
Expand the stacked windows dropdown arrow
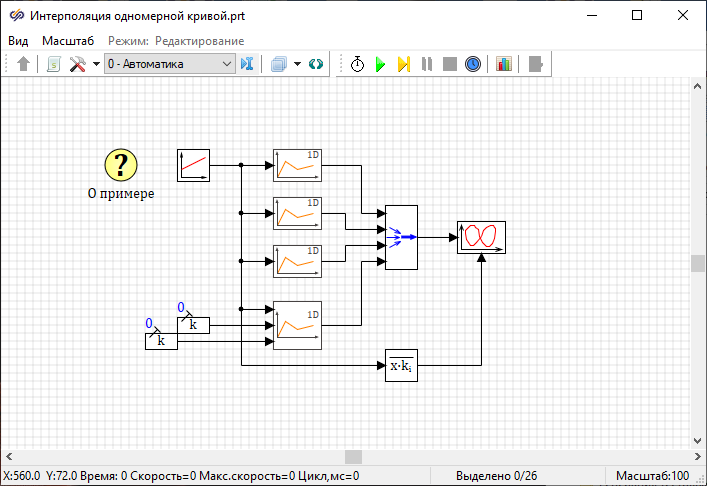click(x=297, y=64)
